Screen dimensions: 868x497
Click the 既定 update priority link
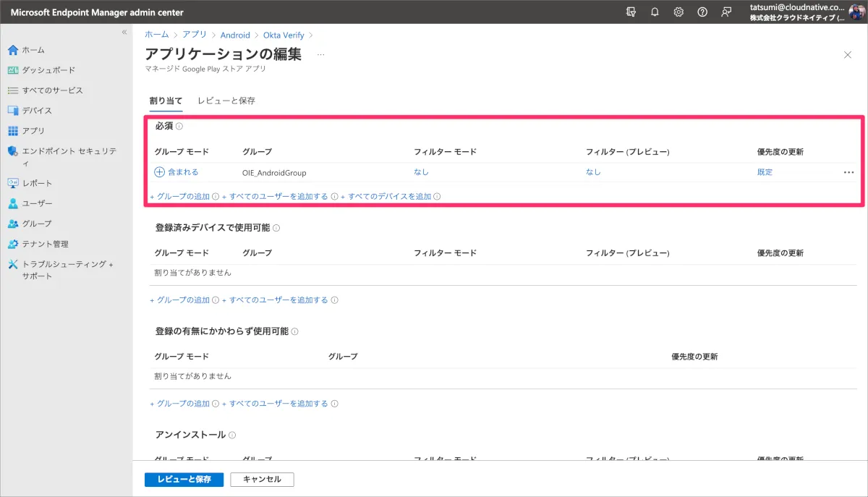765,172
